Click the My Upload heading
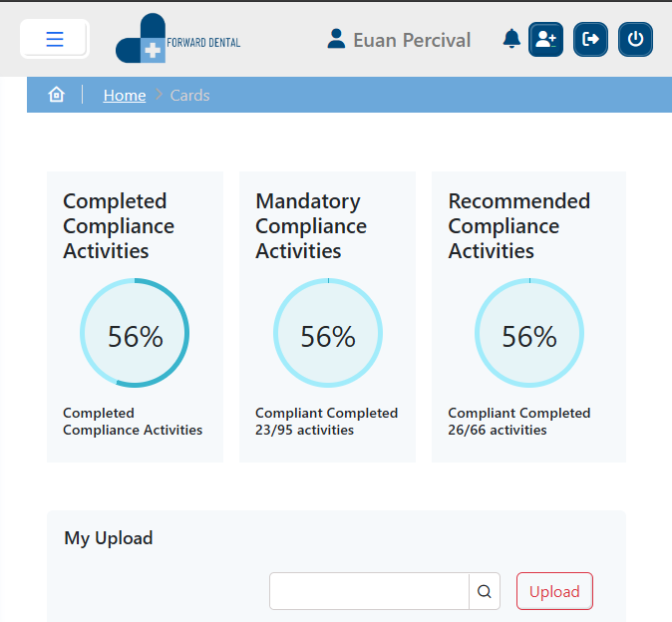The height and width of the screenshot is (622, 672). [109, 538]
